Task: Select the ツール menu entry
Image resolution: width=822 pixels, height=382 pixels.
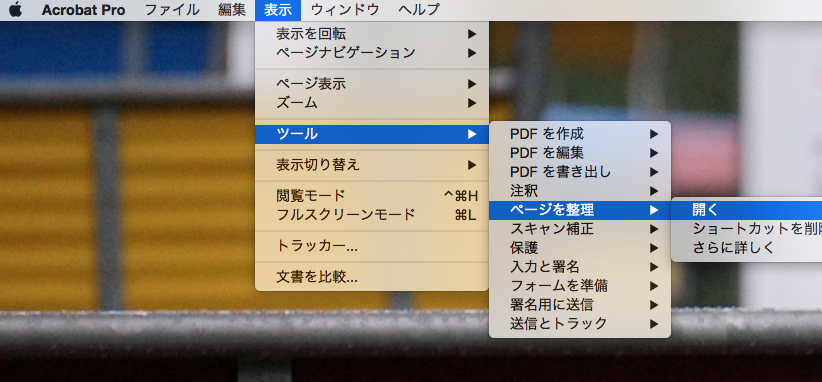Action: coord(372,134)
